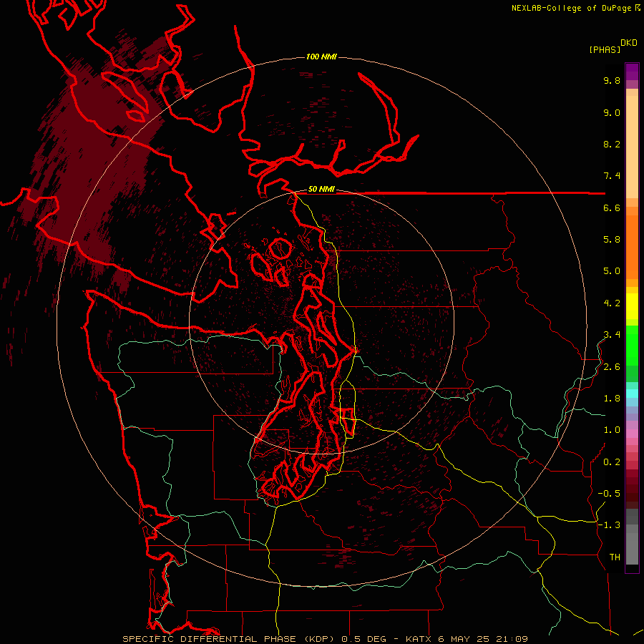Click the 5.0 legend value
644x644 pixels.
point(612,271)
